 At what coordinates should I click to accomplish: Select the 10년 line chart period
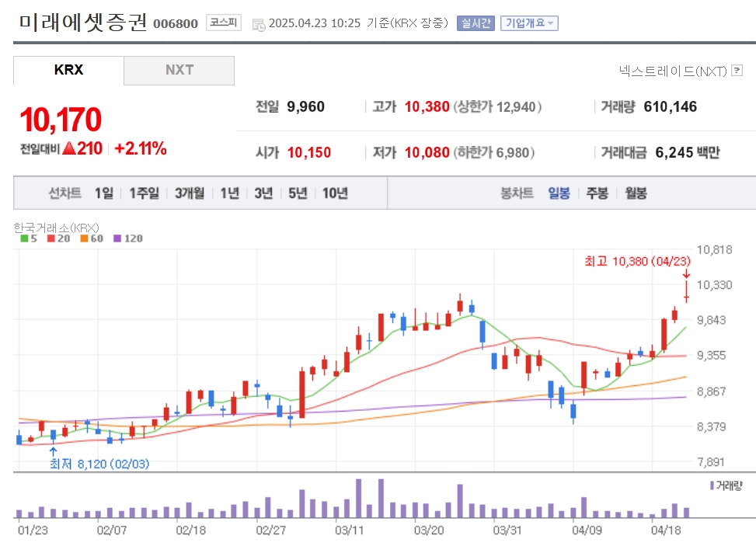coord(336,193)
